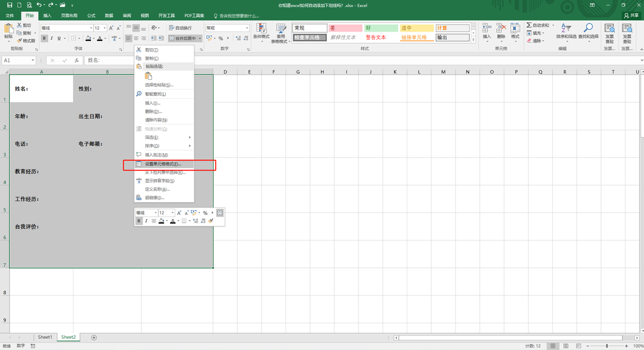The height and width of the screenshot is (350, 644).
Task: Choose 插入批注 from context menu
Action: [157, 155]
